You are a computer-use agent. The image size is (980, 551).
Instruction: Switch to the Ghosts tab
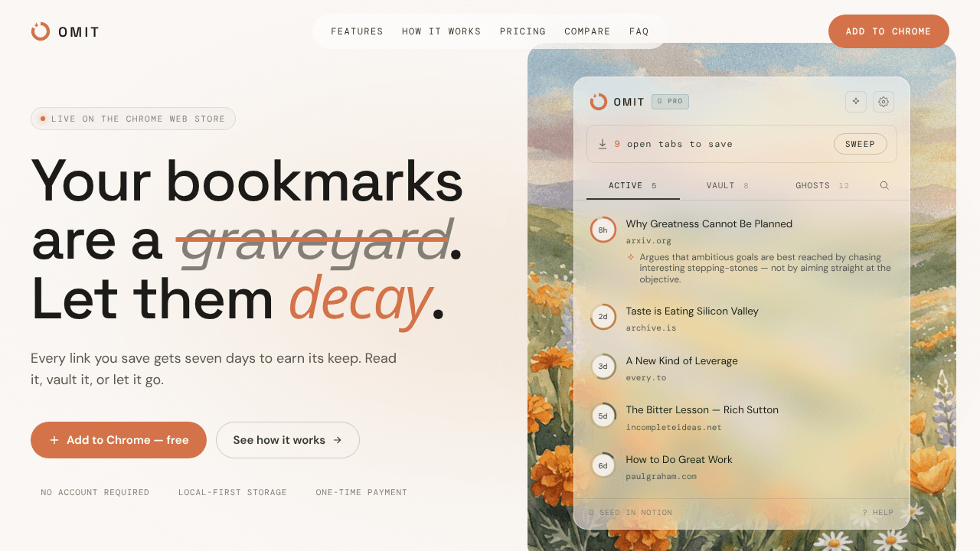coord(822,186)
